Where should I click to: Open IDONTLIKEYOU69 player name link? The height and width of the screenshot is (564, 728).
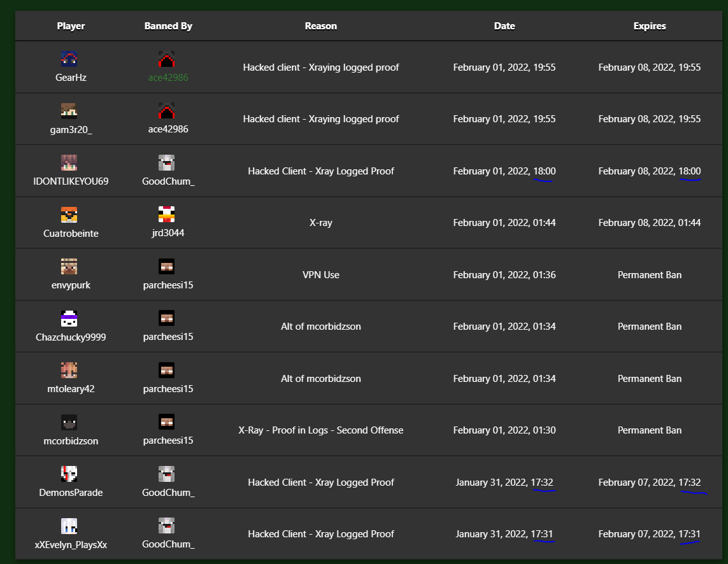click(71, 181)
